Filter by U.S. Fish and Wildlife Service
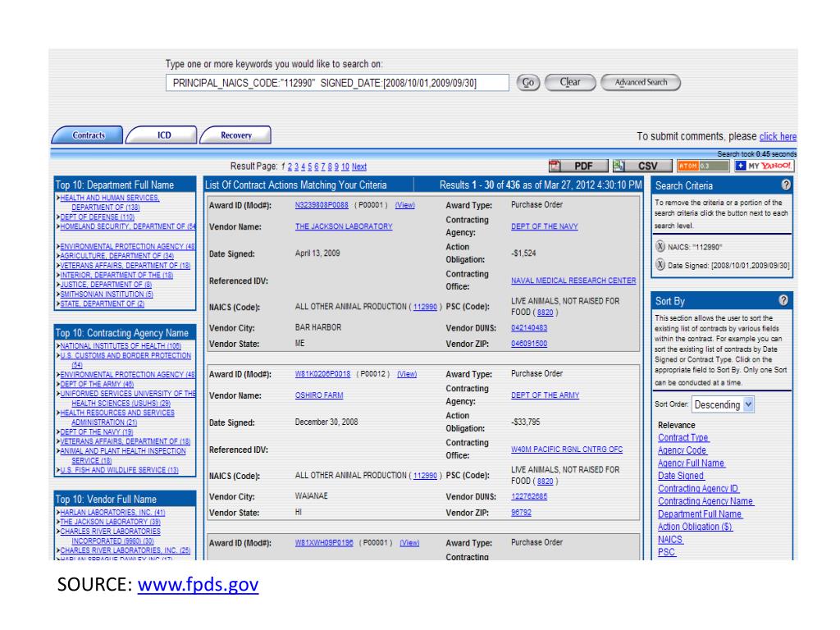The width and height of the screenshot is (840, 630). (x=119, y=470)
